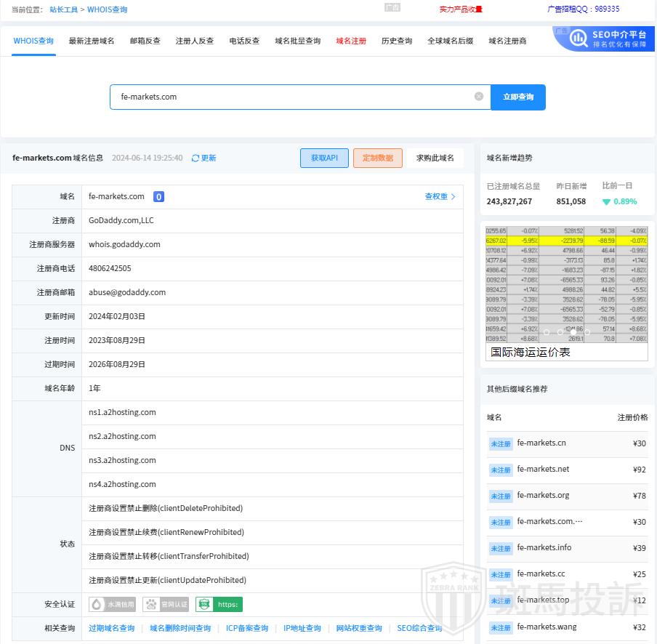Image resolution: width=657 pixels, height=644 pixels.
Task: Click the domain search input field
Action: [291, 97]
